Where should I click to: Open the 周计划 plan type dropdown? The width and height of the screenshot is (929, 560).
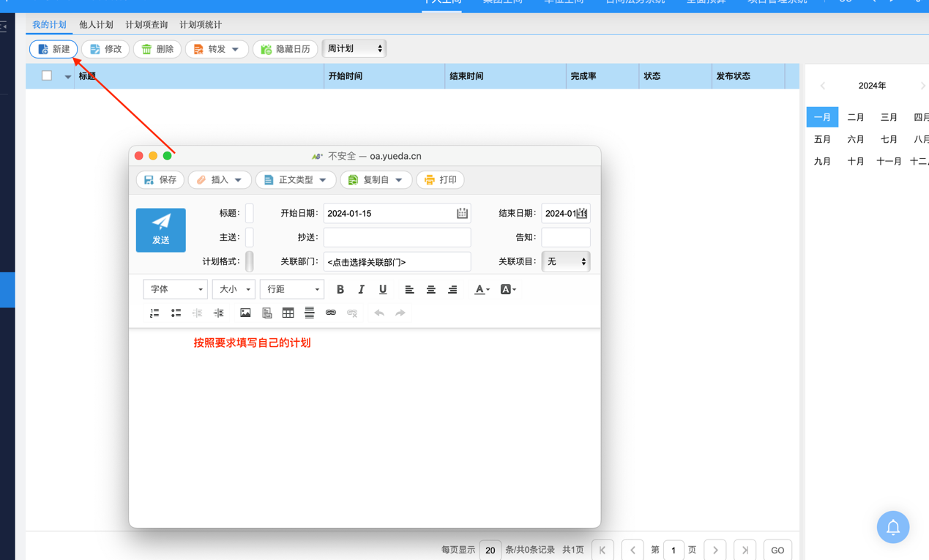[x=354, y=48]
